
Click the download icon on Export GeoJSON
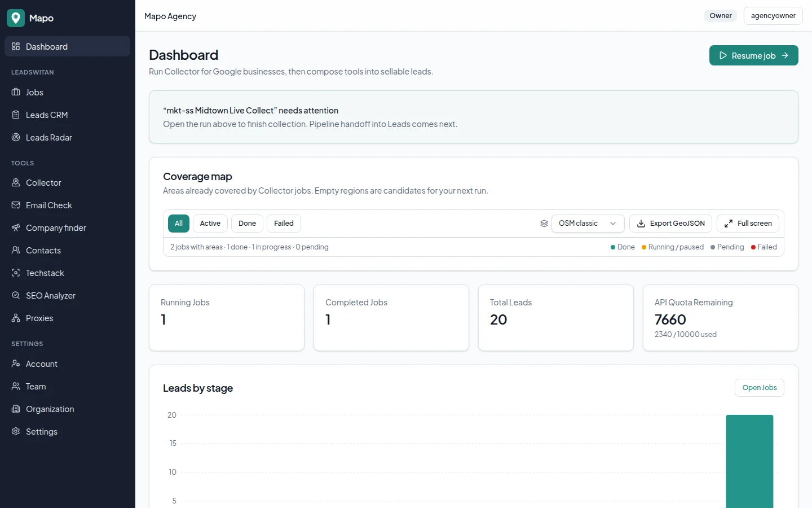pos(641,224)
